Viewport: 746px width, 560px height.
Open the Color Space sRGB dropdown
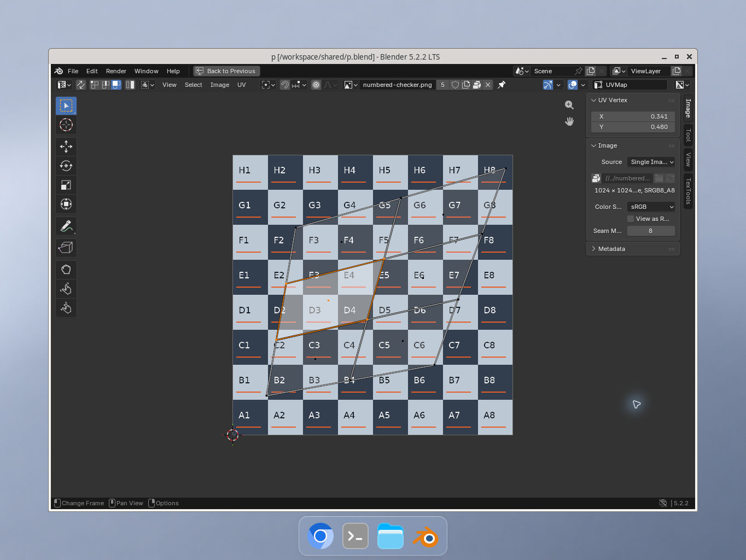pos(651,207)
